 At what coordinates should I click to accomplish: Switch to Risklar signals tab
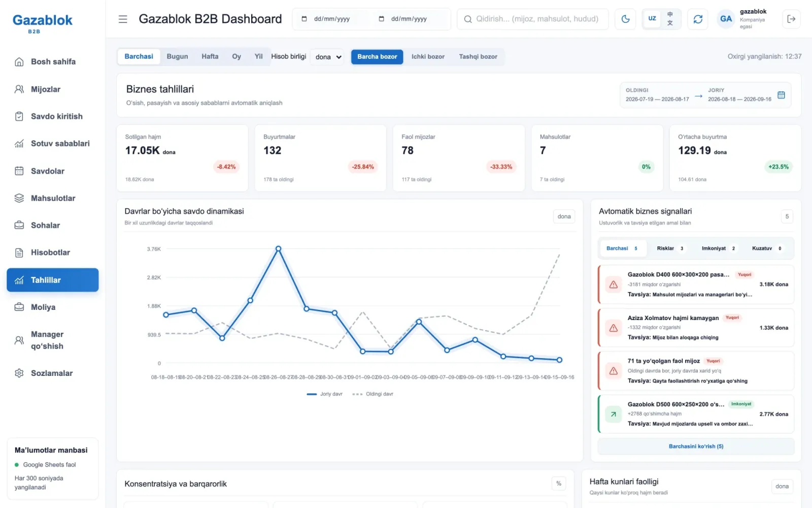(670, 248)
